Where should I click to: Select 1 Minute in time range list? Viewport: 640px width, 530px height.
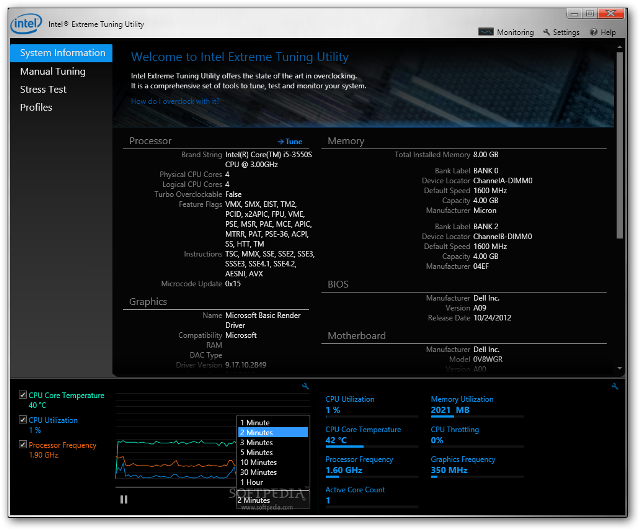click(273, 422)
